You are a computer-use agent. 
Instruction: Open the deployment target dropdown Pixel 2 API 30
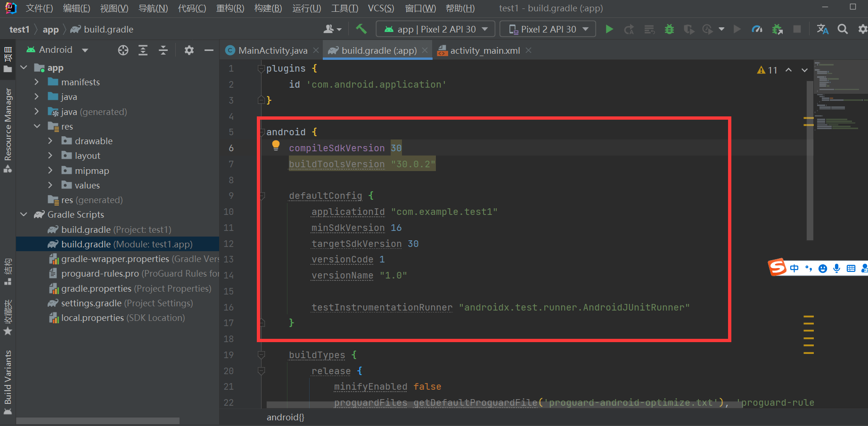(x=548, y=29)
